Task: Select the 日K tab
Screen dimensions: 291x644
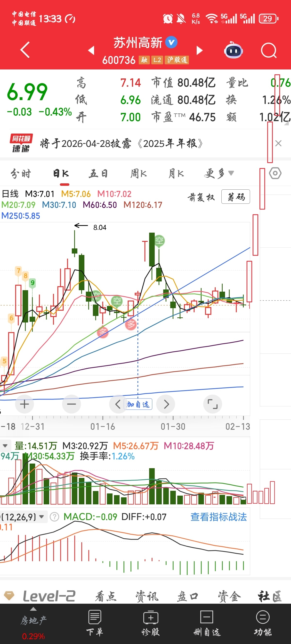Action: 61,173
